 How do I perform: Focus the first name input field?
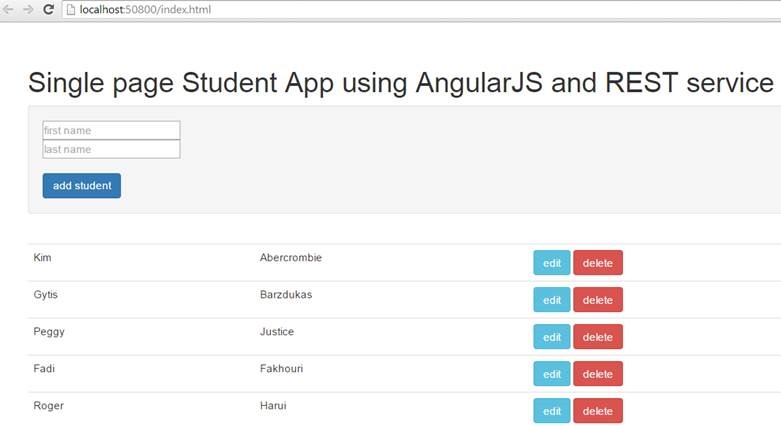click(111, 130)
